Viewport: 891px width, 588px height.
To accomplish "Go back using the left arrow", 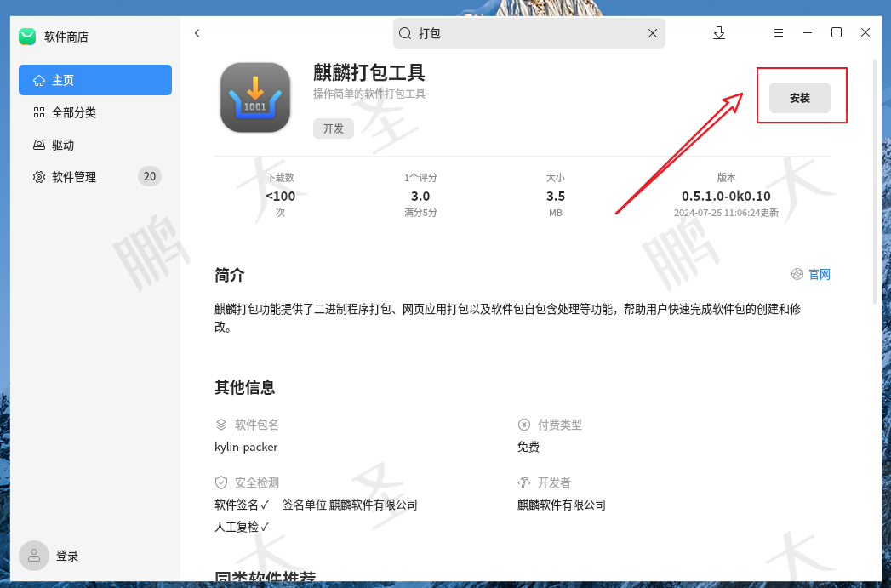I will tap(197, 33).
